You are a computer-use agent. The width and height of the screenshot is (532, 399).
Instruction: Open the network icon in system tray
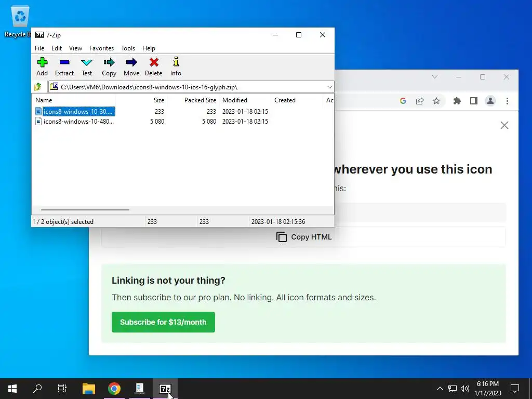453,389
